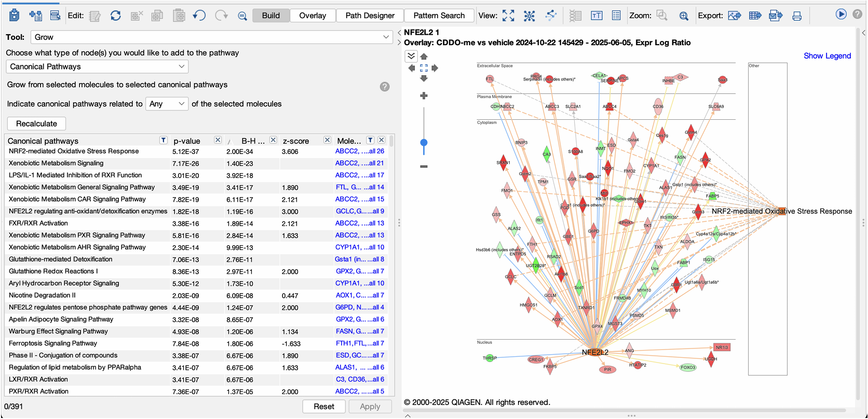The height and width of the screenshot is (419, 868).
Task: Open molecules link for Ferroptosis Signaling Pathway
Action: point(360,343)
